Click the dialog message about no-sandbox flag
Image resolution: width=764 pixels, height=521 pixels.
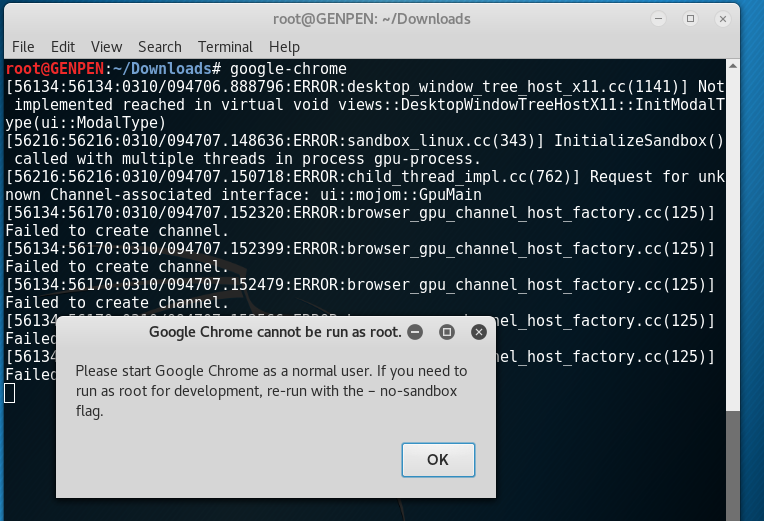[271, 391]
